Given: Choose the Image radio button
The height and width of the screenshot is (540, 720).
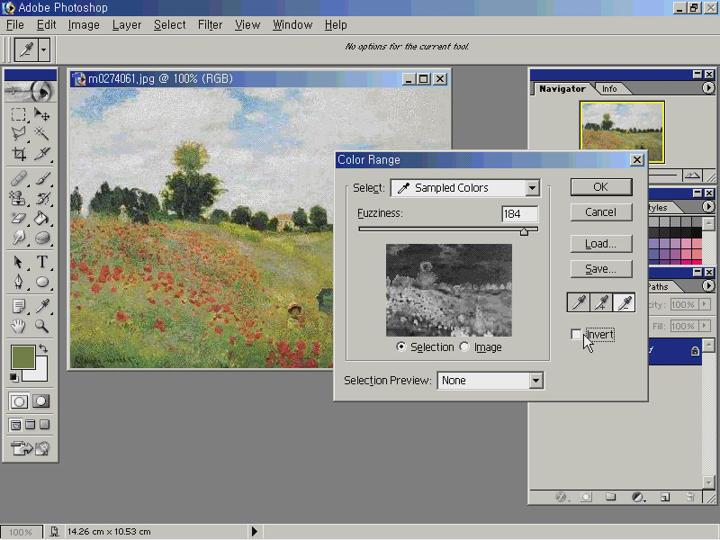Looking at the screenshot, I should pos(464,347).
